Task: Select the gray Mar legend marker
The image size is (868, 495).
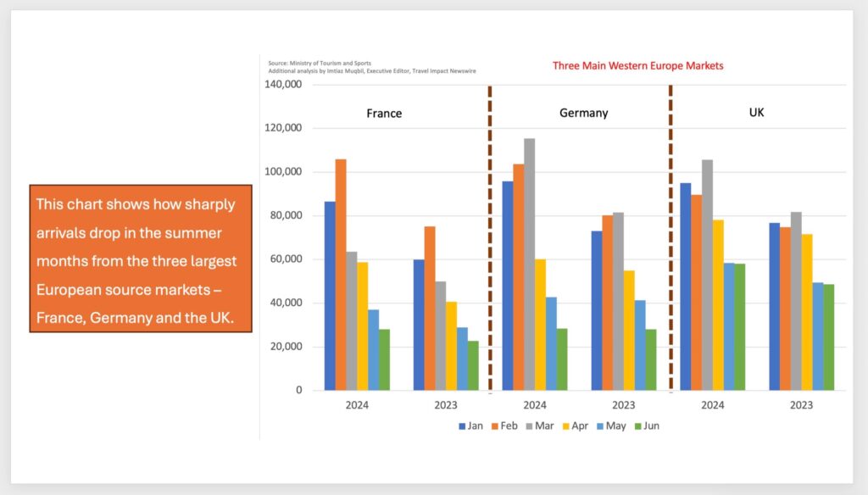Action: click(x=529, y=426)
